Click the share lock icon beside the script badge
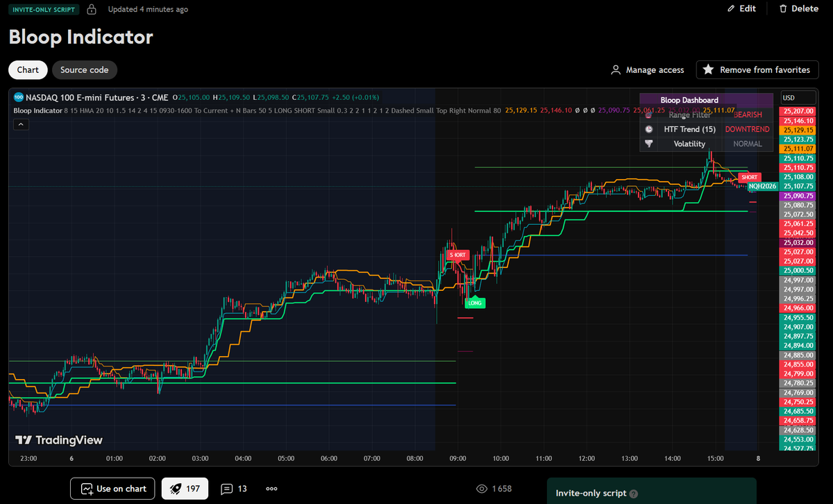The width and height of the screenshot is (833, 504). (92, 9)
